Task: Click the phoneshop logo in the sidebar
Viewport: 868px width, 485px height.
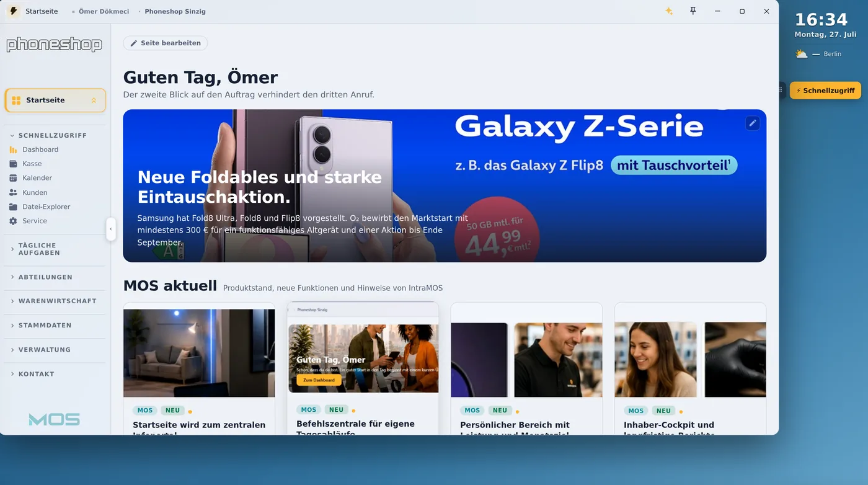Action: [54, 44]
